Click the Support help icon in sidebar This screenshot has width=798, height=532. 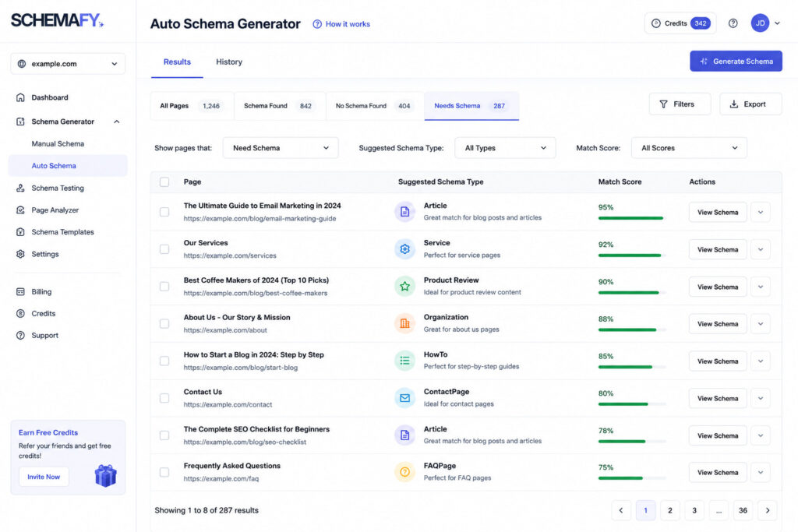(x=20, y=335)
